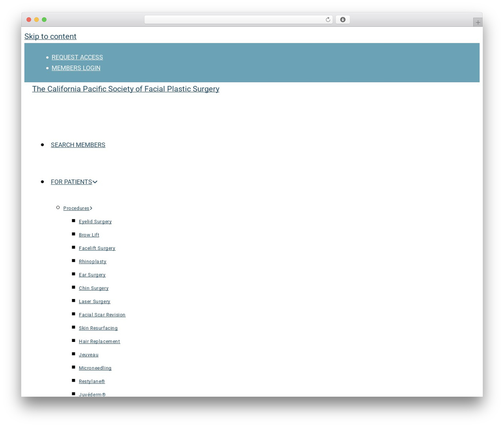The image size is (504, 427).
Task: Open the downloads button in the browser toolbar
Action: [343, 20]
